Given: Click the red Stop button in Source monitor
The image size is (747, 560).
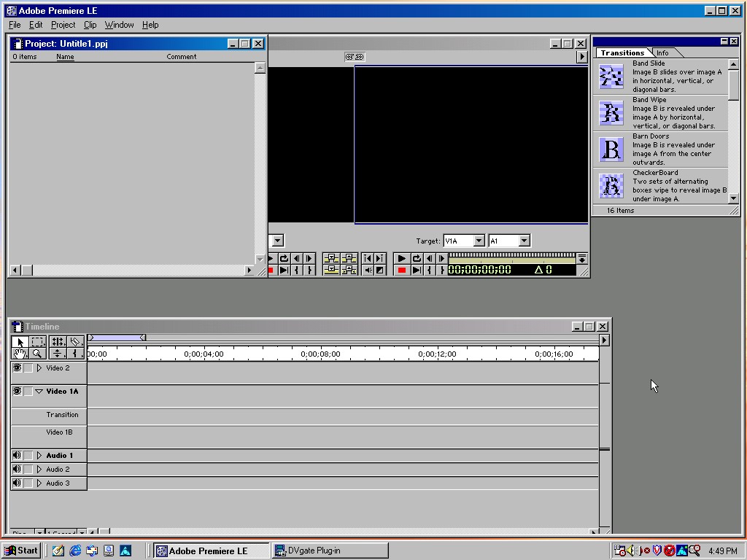Looking at the screenshot, I should (x=271, y=270).
